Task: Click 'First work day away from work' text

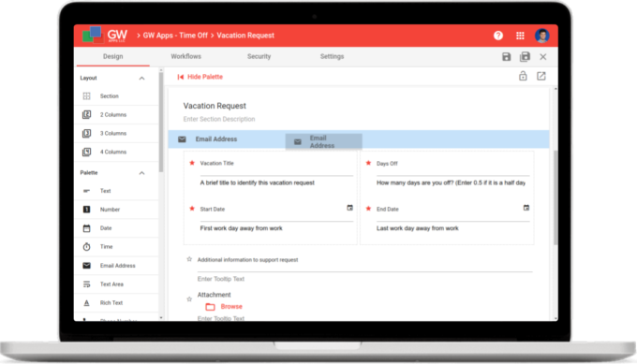Action: point(242,228)
